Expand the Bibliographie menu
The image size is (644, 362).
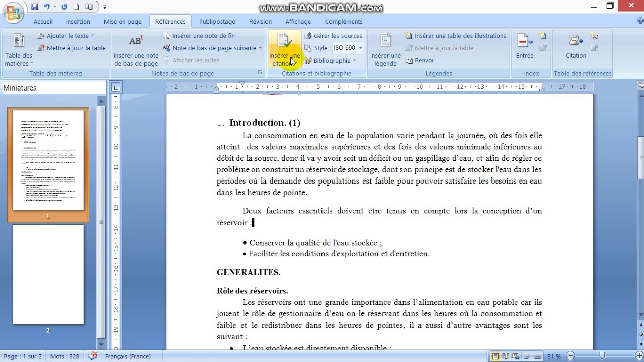point(330,61)
